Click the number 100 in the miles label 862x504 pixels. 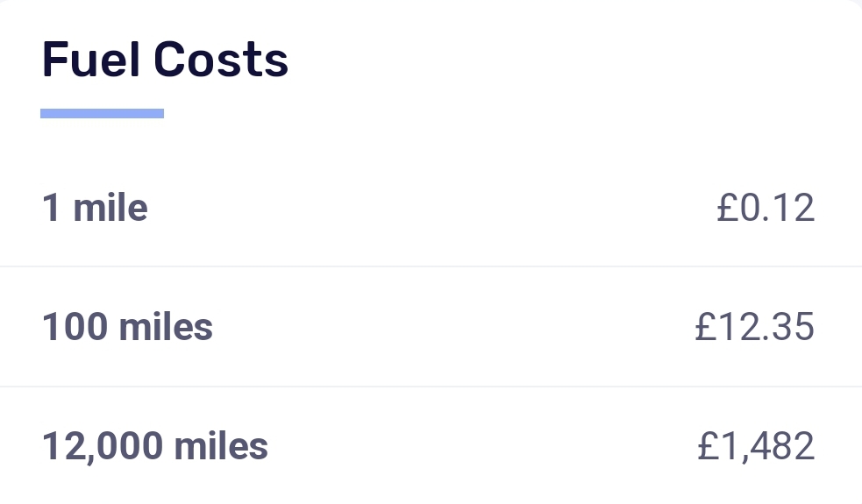tap(75, 328)
